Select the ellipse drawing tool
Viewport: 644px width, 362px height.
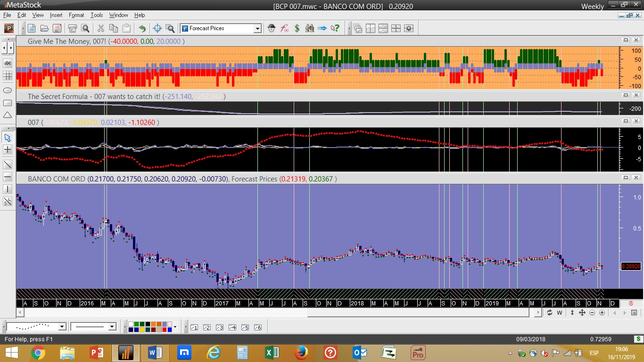pyautogui.click(x=8, y=90)
